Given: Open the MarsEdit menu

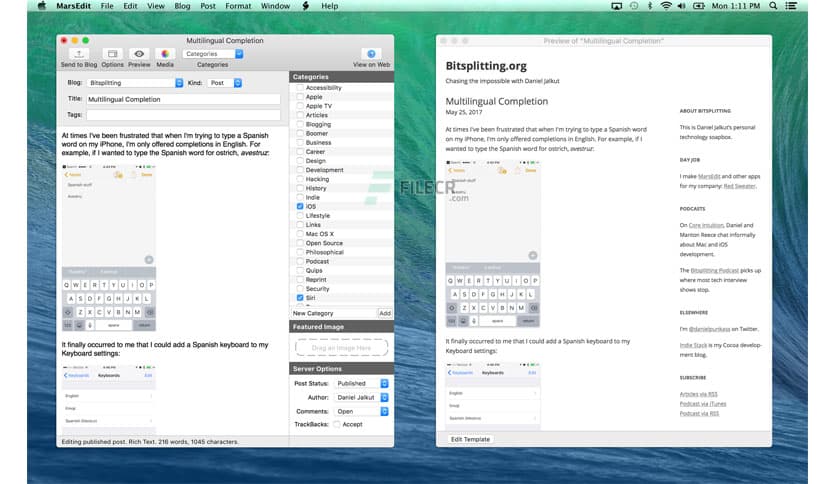Looking at the screenshot, I should [74, 6].
